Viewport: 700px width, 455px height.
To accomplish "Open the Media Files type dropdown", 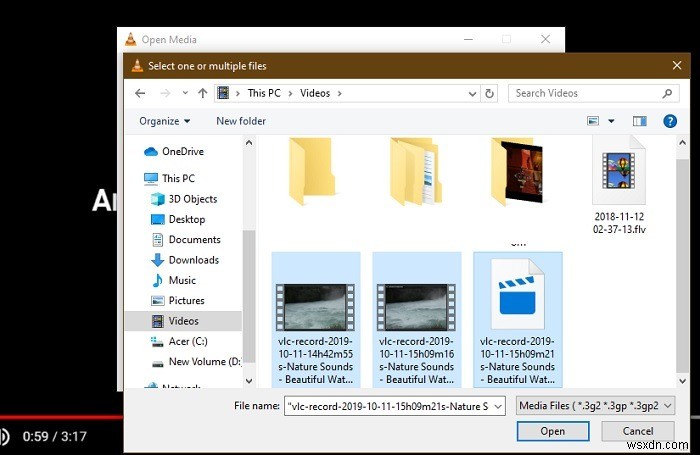I will click(595, 405).
